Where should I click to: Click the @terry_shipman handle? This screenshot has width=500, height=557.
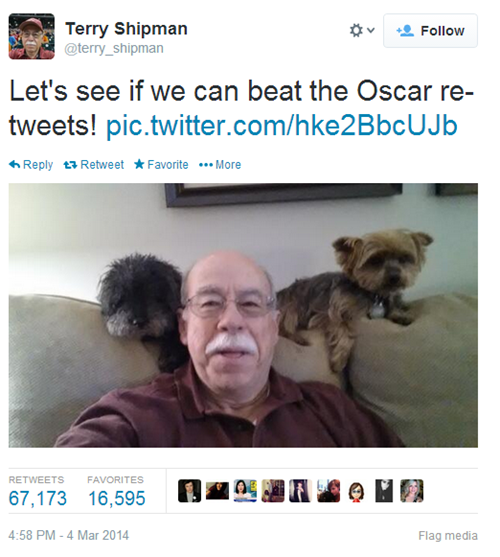(114, 48)
